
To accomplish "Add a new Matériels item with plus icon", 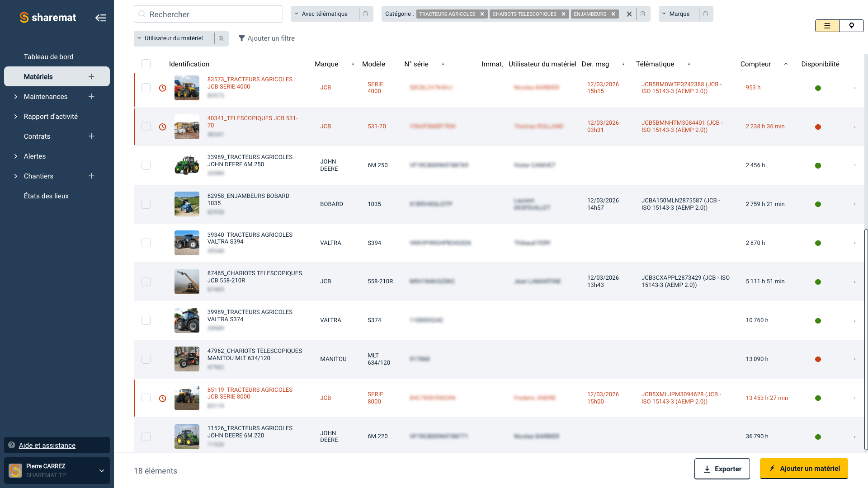I will click(91, 76).
